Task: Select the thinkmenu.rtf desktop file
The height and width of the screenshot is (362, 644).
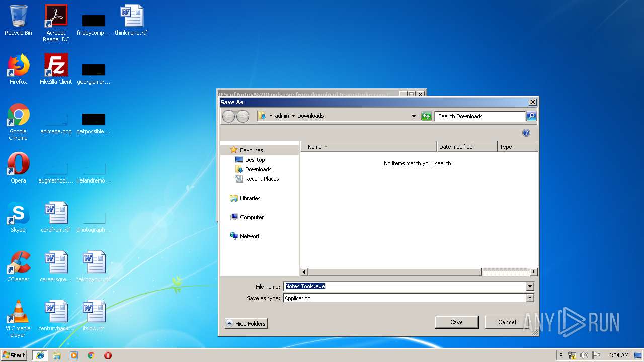Action: (x=131, y=20)
